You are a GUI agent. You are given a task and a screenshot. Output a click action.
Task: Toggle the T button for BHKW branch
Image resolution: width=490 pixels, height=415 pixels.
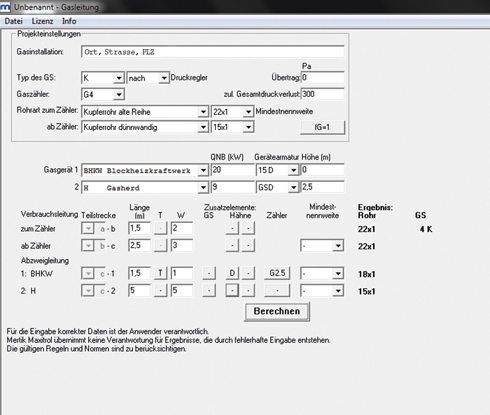[x=160, y=273]
